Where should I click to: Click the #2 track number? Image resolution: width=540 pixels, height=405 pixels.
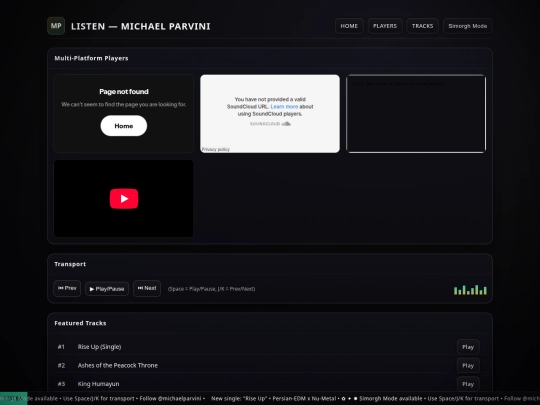[x=61, y=365]
